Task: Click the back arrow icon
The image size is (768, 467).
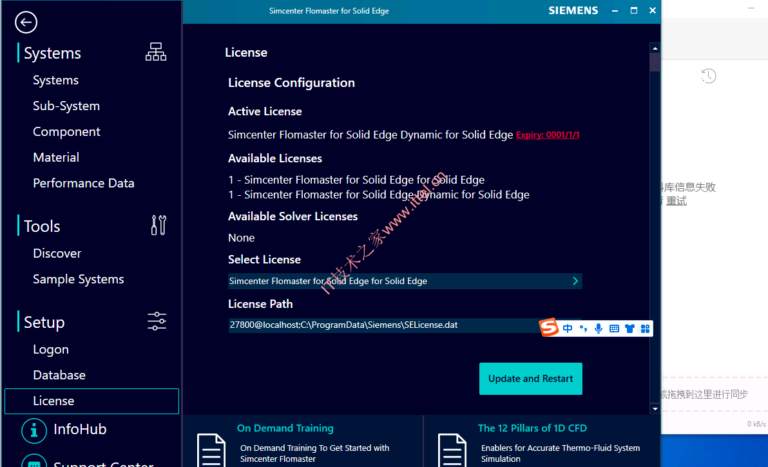Action: [27, 22]
